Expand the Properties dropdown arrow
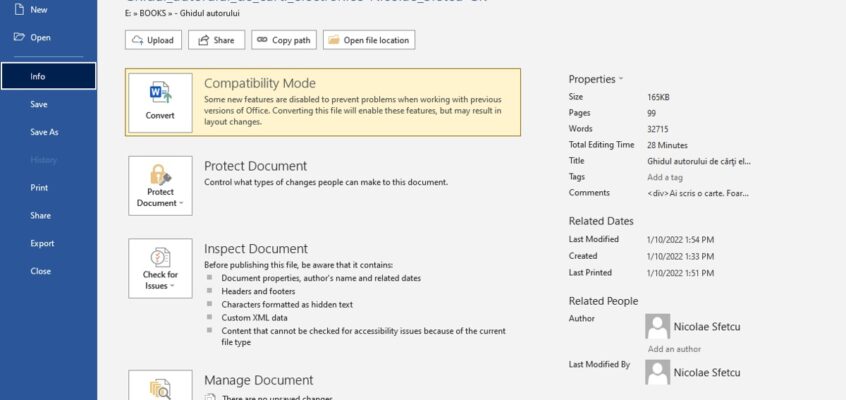The height and width of the screenshot is (400, 846). [x=620, y=79]
